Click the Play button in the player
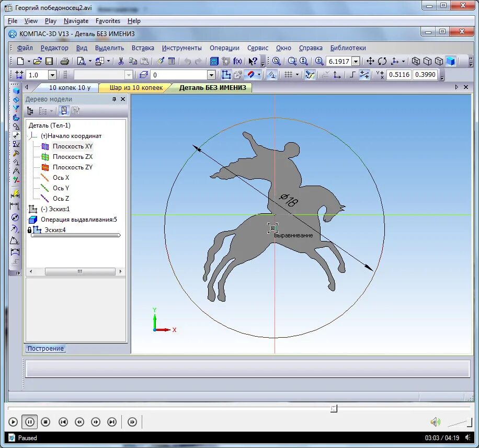The width and height of the screenshot is (479, 448). (x=13, y=422)
